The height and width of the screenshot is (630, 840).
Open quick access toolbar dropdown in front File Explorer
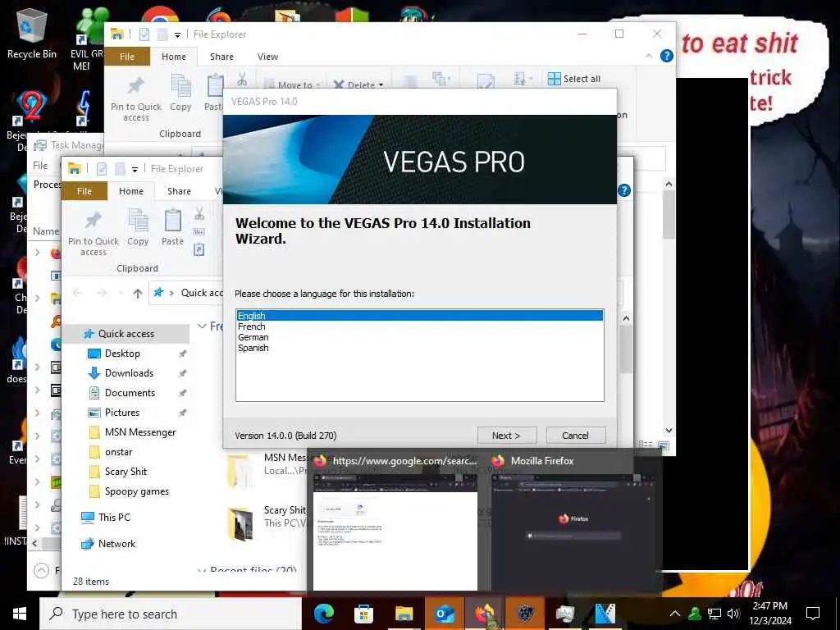click(135, 169)
